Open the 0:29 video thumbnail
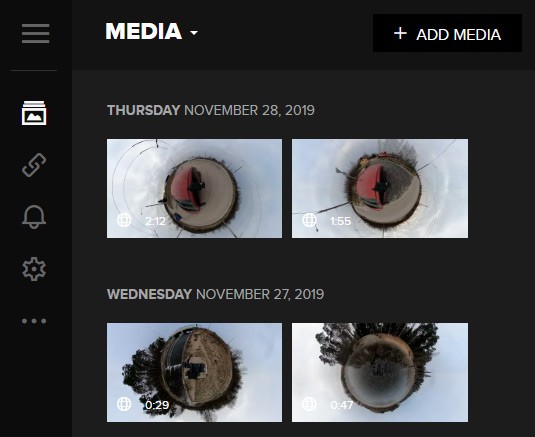The width and height of the screenshot is (535, 437). coord(194,373)
